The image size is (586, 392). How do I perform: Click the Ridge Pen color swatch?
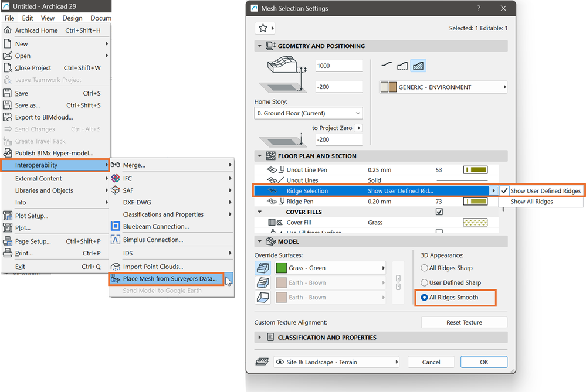(475, 202)
